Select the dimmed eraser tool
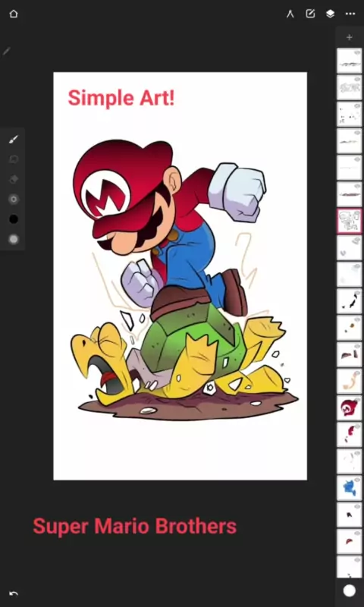 click(14, 179)
